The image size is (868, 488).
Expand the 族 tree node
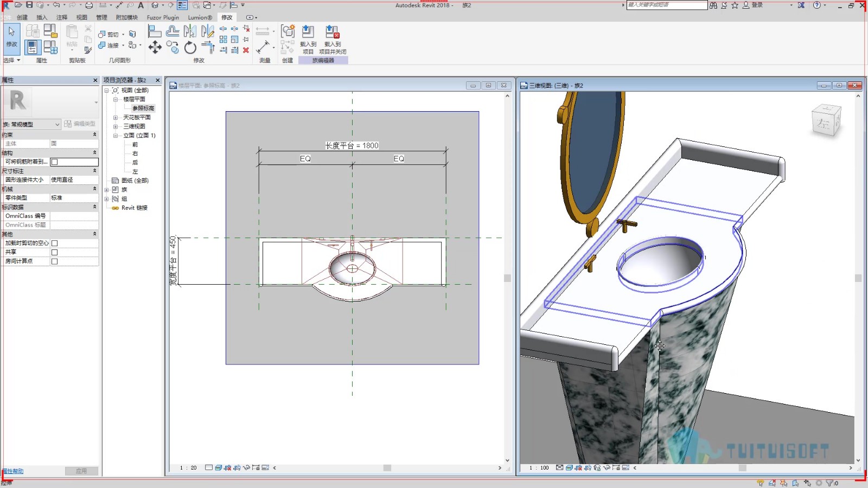(106, 190)
